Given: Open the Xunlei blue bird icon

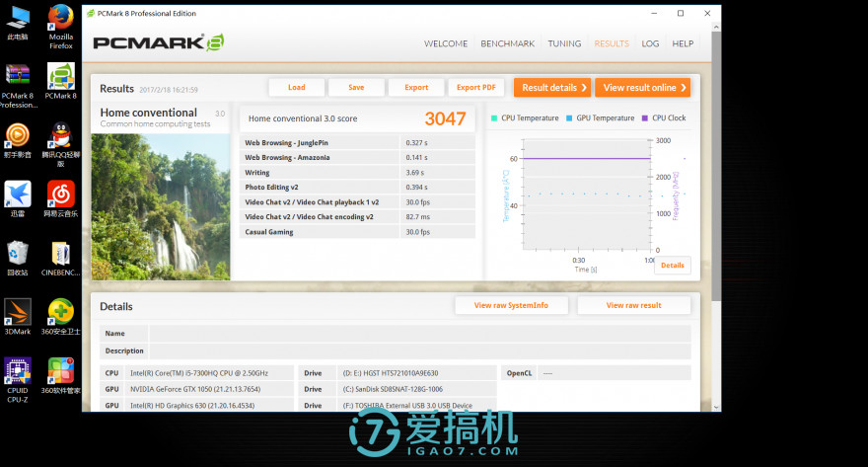Looking at the screenshot, I should pos(18,198).
